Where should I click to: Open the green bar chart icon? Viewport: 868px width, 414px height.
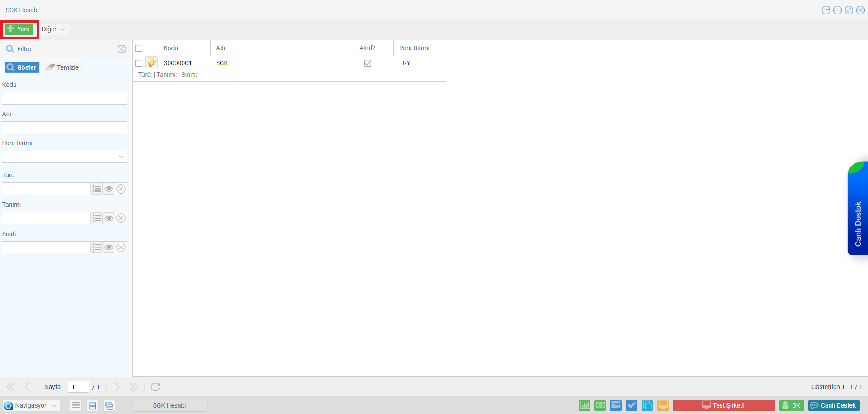click(585, 405)
